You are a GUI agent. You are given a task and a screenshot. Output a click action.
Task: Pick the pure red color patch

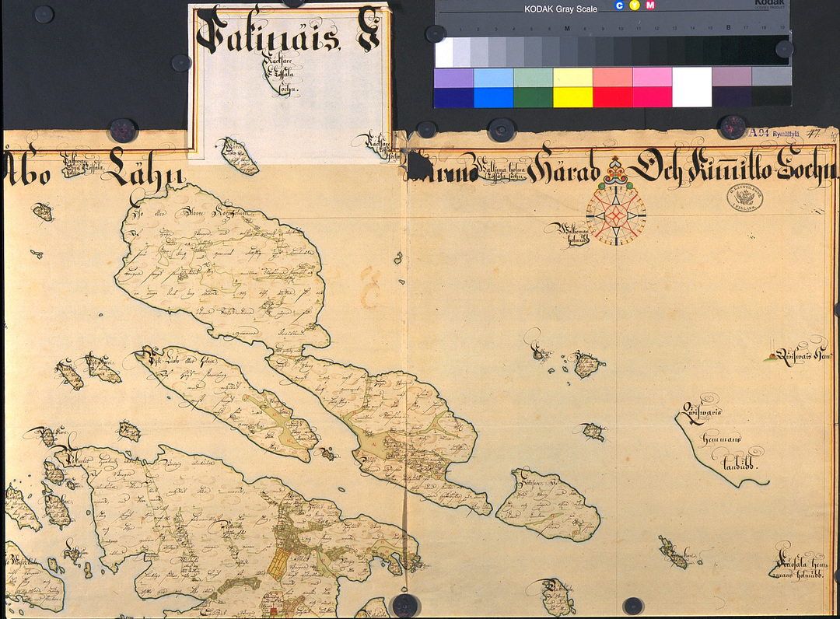pyautogui.click(x=612, y=97)
